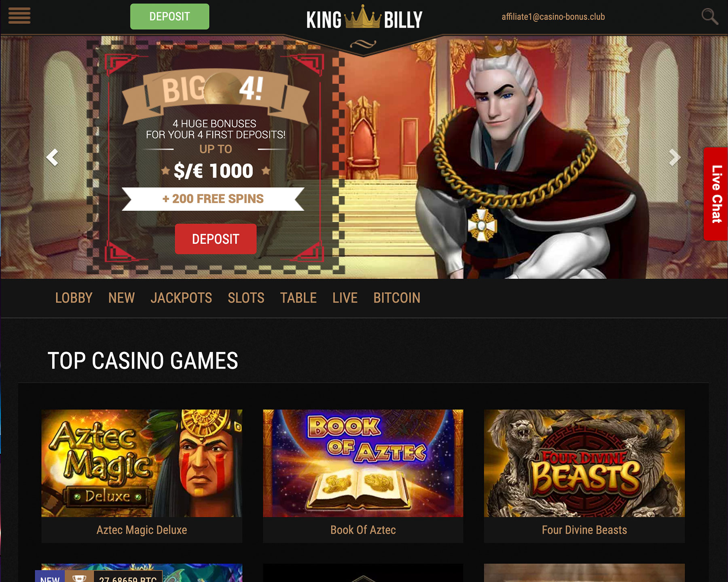Advance to next banner slide arrow

pyautogui.click(x=674, y=157)
